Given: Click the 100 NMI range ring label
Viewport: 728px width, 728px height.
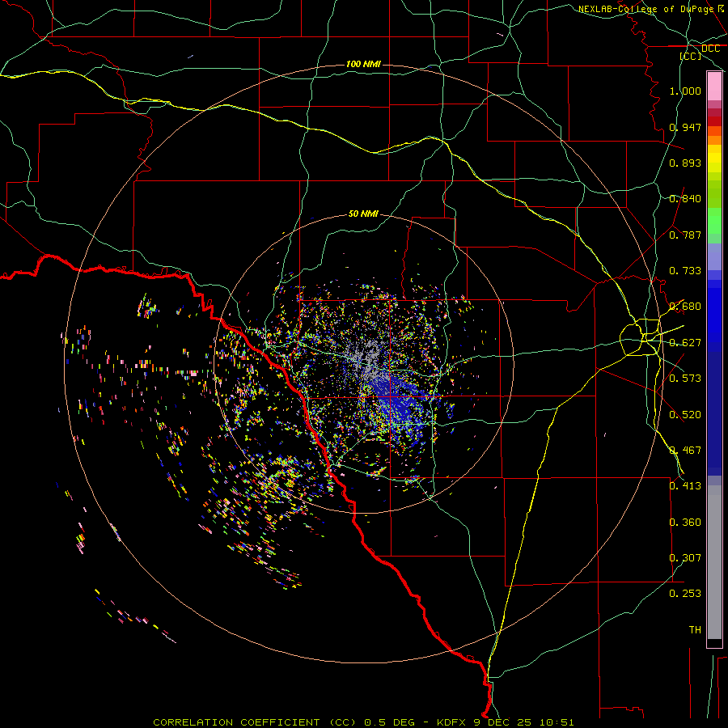Looking at the screenshot, I should pos(363,64).
